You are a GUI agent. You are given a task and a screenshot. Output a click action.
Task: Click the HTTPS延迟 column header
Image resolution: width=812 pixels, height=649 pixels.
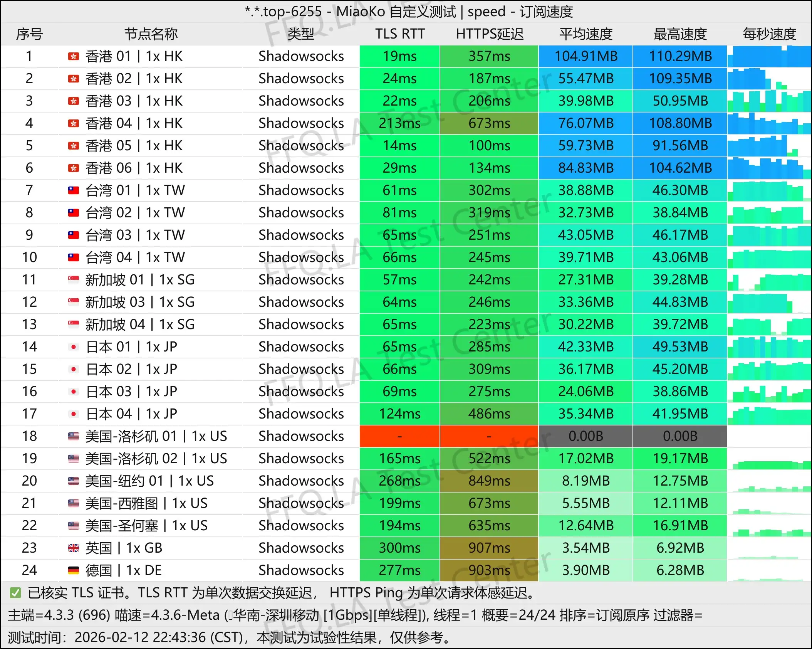tap(489, 34)
